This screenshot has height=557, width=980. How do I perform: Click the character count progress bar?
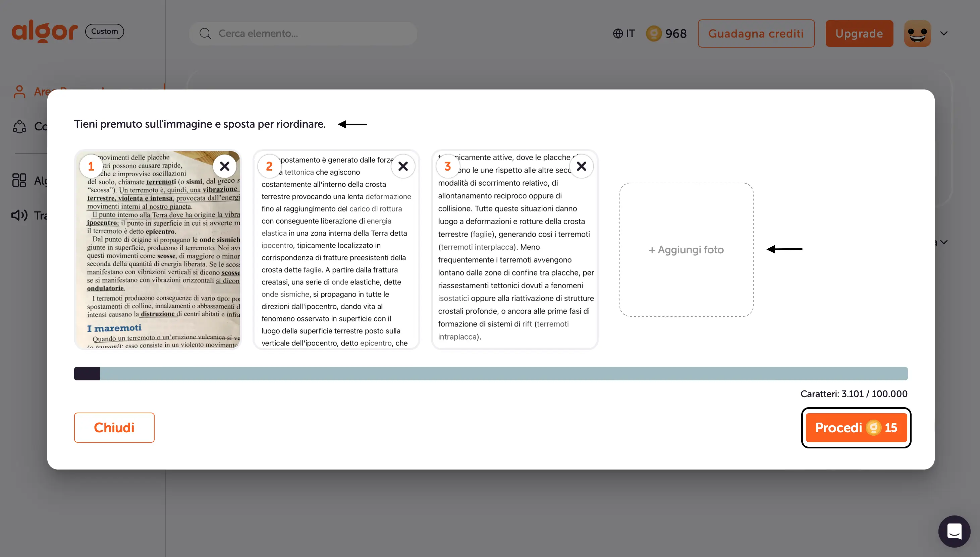point(490,373)
